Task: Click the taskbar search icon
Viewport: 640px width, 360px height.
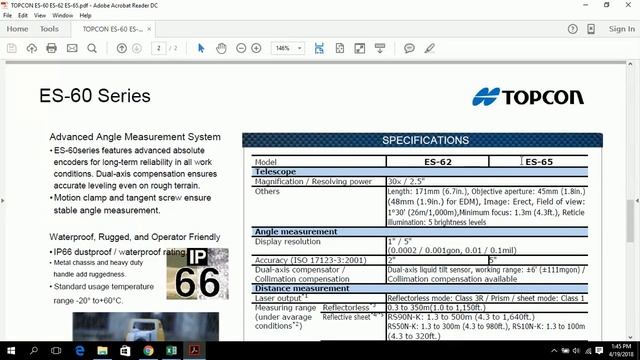Action: click(34, 351)
